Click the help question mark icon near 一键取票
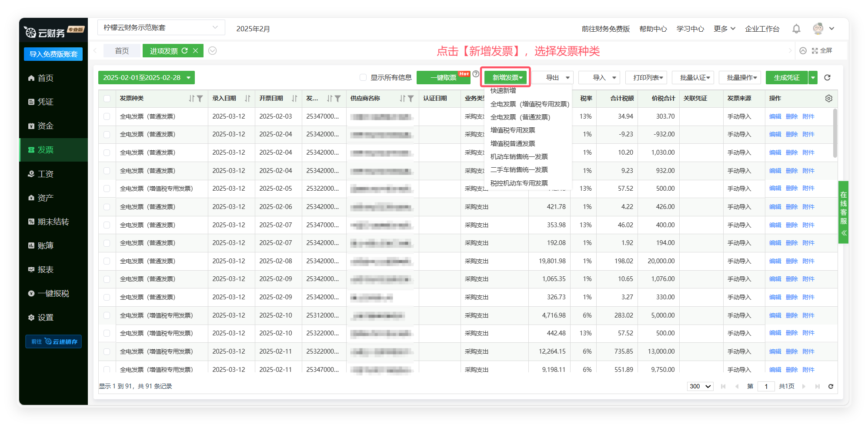Image resolution: width=868 pixels, height=424 pixels. tap(476, 74)
